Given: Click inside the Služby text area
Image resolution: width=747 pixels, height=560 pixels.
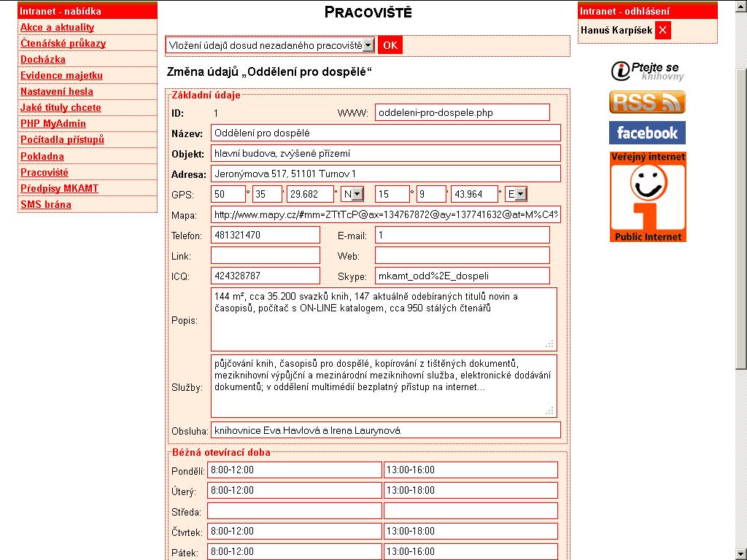Looking at the screenshot, I should pyautogui.click(x=384, y=386).
